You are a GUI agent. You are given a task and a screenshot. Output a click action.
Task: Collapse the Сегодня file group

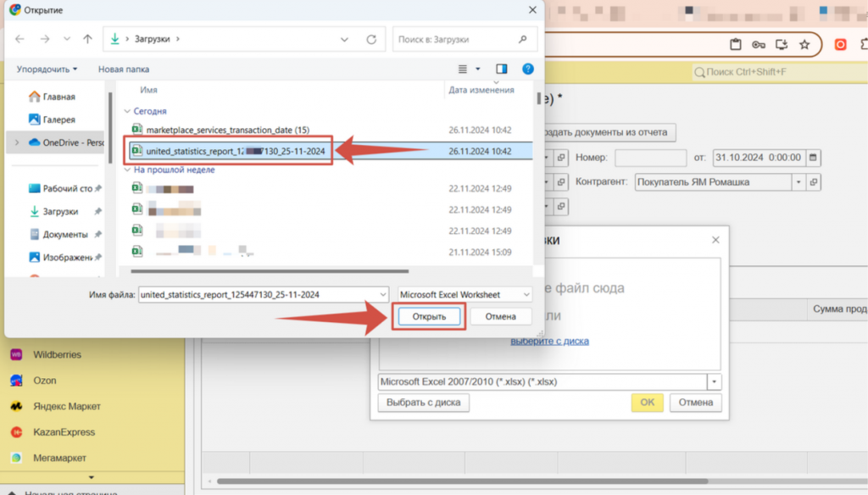(x=127, y=111)
